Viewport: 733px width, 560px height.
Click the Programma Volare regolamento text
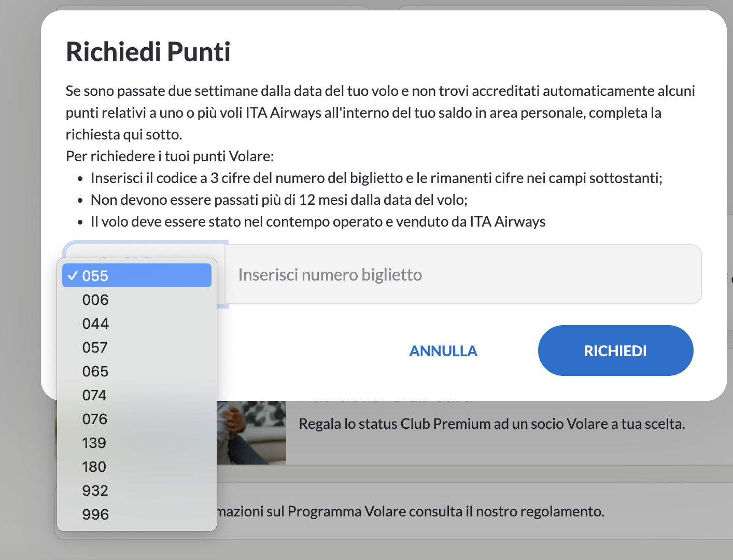pyautogui.click(x=410, y=512)
